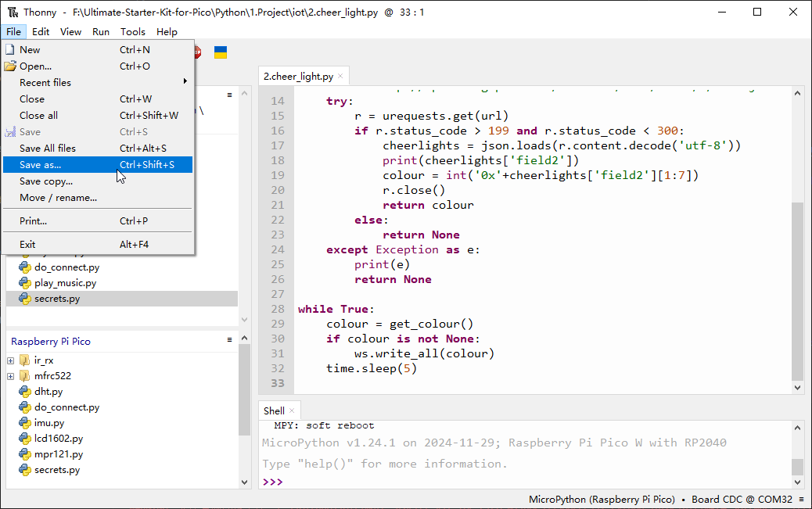The image size is (812, 509).
Task: Choose Move / rename... menu entry
Action: point(98,198)
